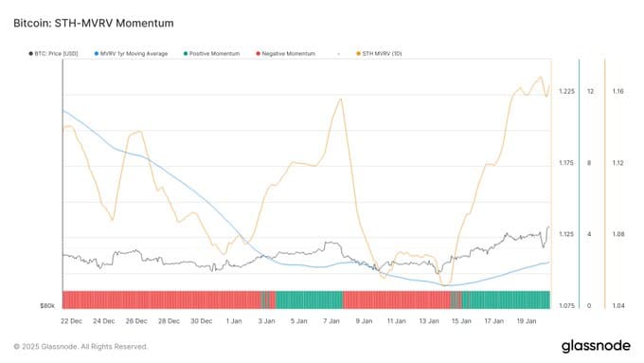Click the 1.125 axis value
Image resolution: width=644 pixels, height=363 pixels.
point(566,234)
